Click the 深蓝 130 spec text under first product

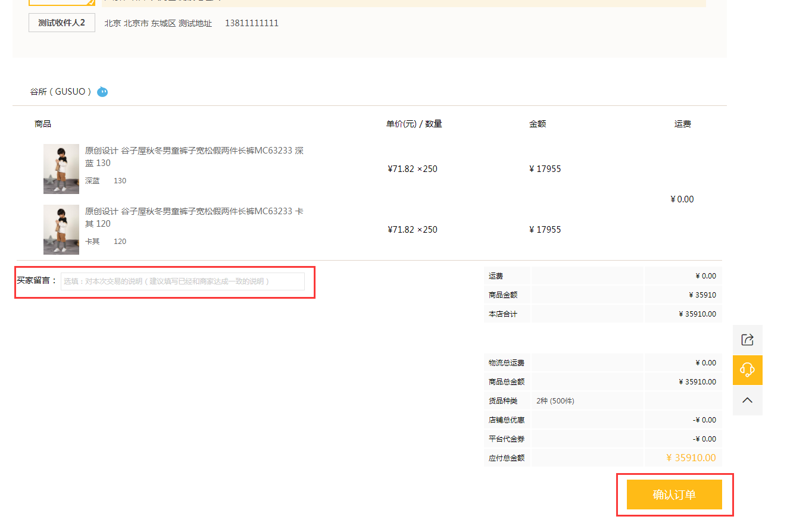coord(105,181)
